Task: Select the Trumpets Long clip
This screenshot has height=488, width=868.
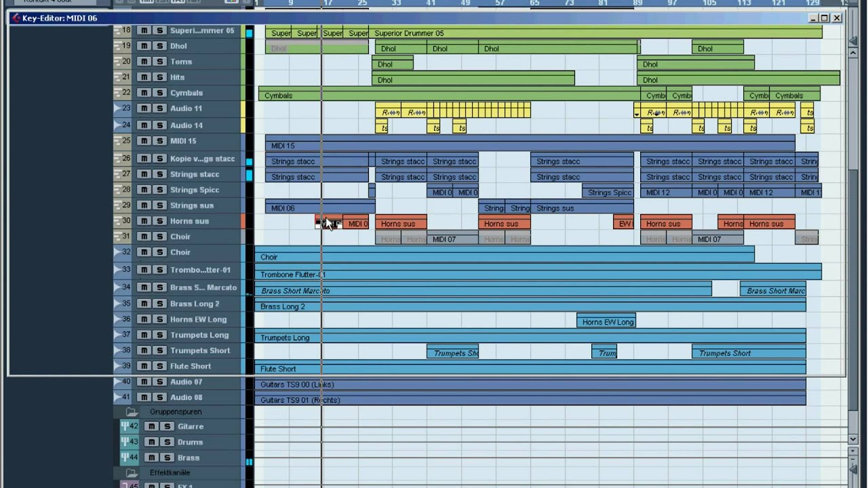Action: tap(530, 338)
